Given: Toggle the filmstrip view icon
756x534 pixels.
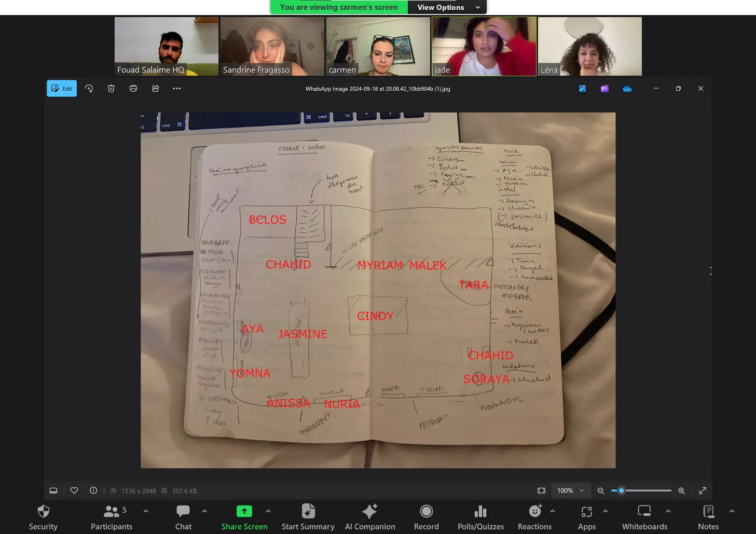Looking at the screenshot, I should [53, 490].
